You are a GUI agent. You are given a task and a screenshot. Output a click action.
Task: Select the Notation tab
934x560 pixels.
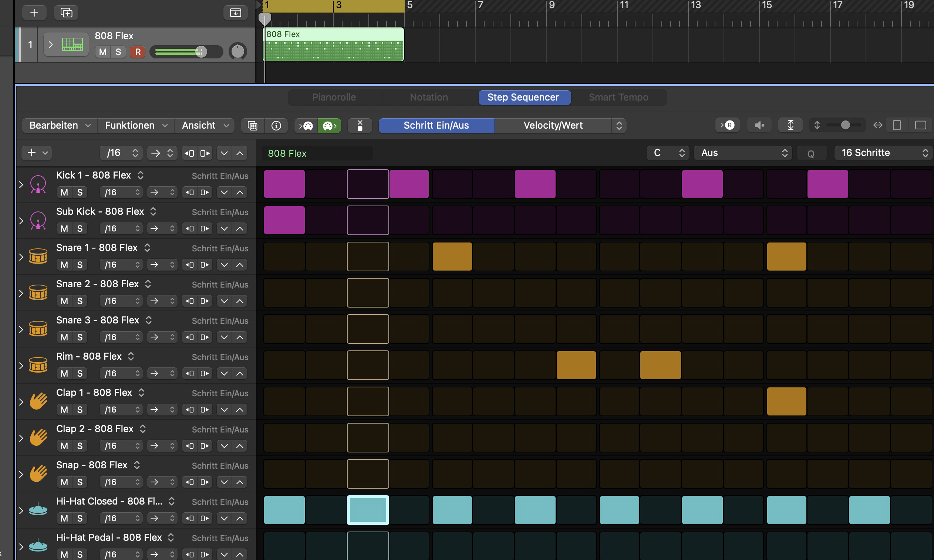coord(428,97)
